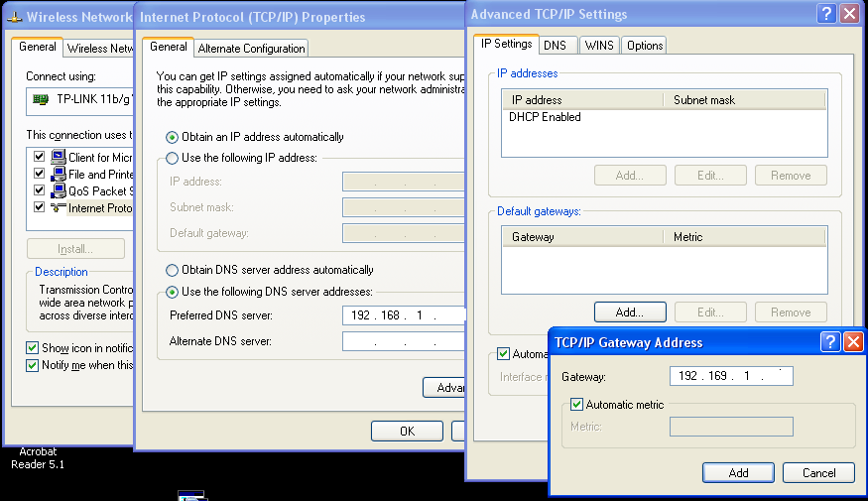Click the Metric column header
The height and width of the screenshot is (501, 868).
tap(744, 237)
